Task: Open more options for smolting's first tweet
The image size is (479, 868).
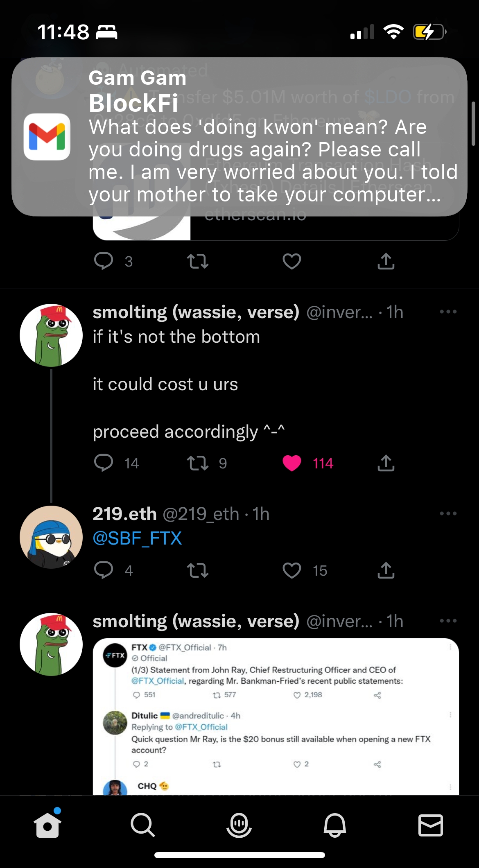Action: point(448,312)
